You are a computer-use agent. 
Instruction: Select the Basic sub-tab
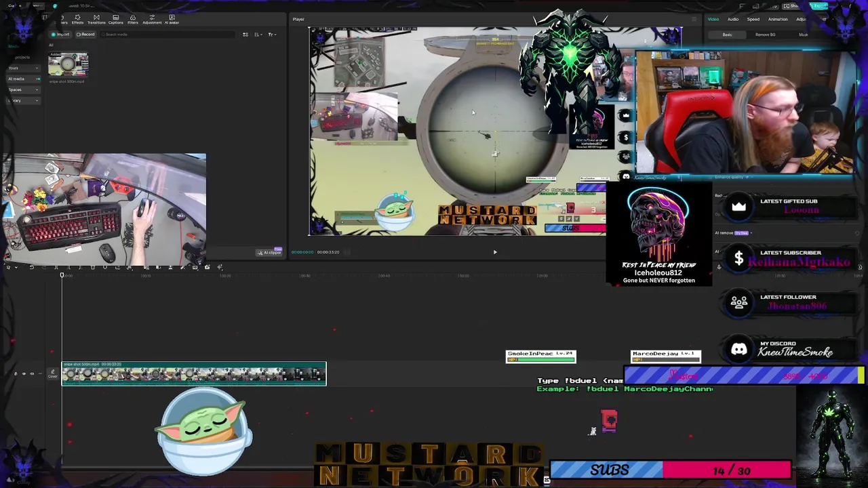point(727,35)
